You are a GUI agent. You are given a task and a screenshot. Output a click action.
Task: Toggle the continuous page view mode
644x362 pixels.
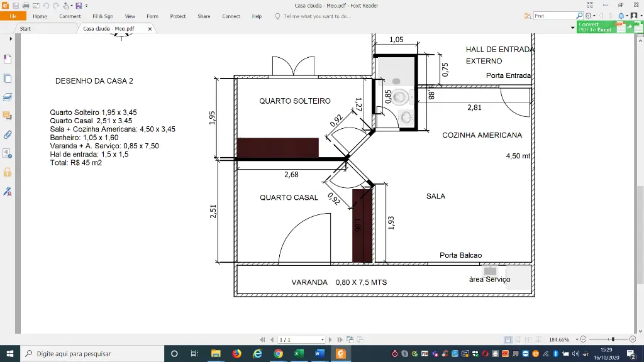click(x=518, y=340)
